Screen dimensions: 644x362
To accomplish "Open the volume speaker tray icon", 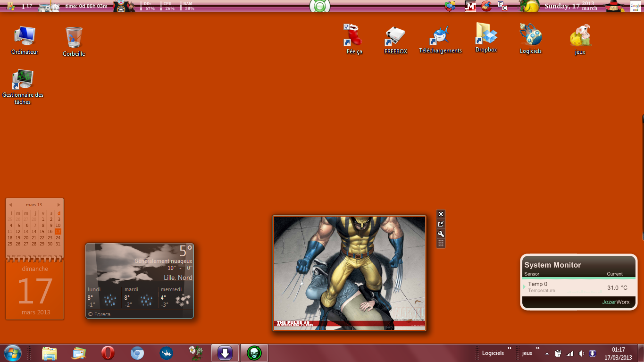I will point(581,354).
